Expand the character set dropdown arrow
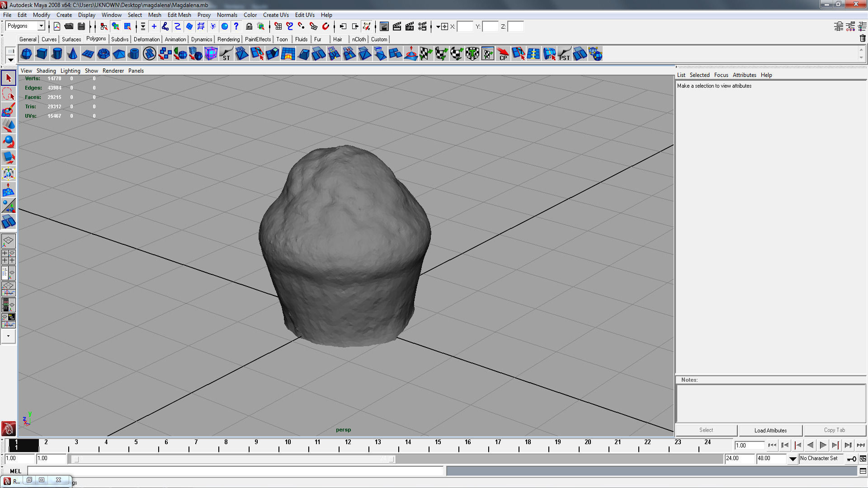The width and height of the screenshot is (868, 488). point(793,459)
